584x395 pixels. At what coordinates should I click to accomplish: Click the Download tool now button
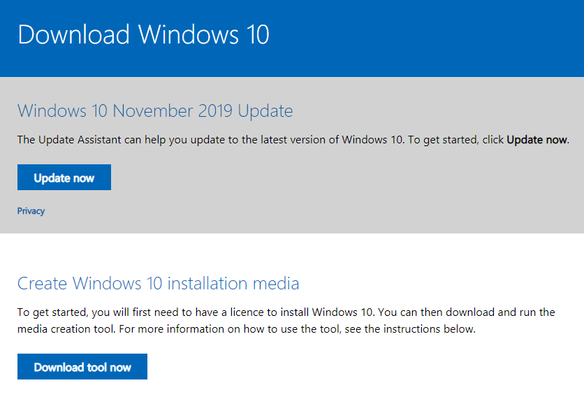(82, 367)
